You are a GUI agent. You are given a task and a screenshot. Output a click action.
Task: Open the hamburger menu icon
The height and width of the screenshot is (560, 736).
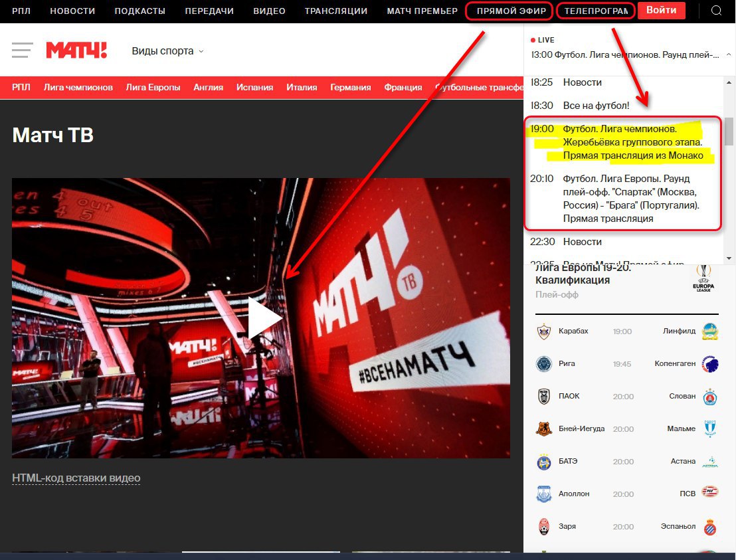coord(22,50)
